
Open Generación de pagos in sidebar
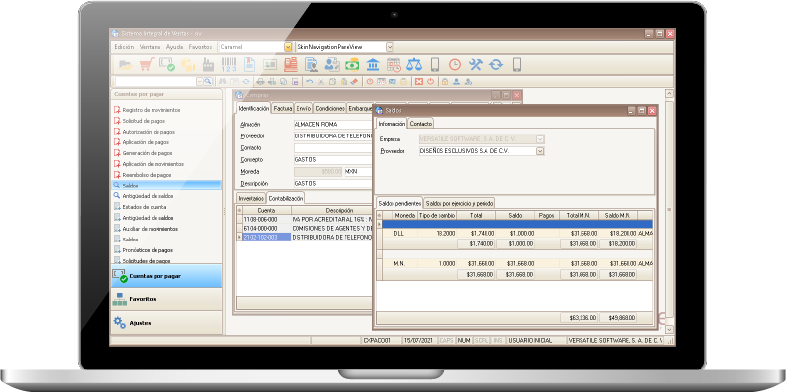[x=147, y=153]
